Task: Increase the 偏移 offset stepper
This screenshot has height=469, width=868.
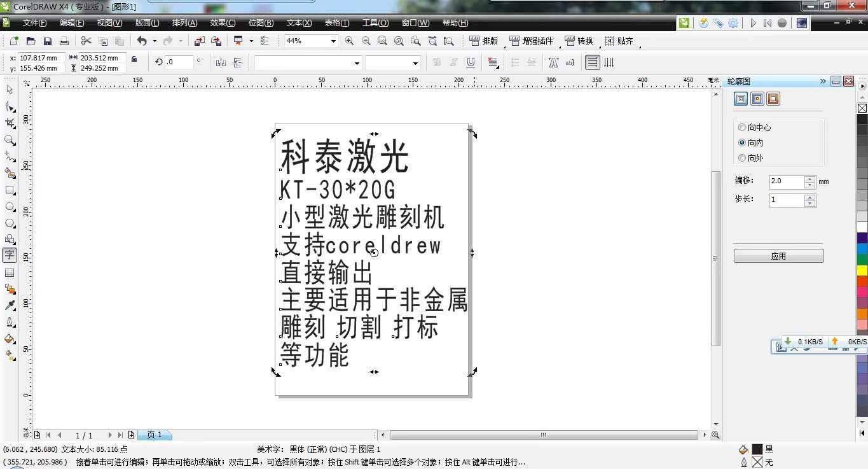Action: (809, 179)
